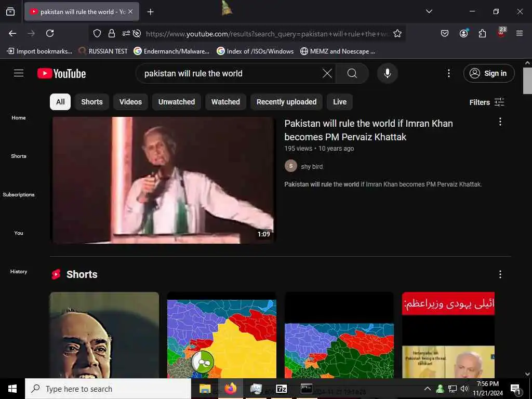Click the Sign in button

[x=489, y=73]
